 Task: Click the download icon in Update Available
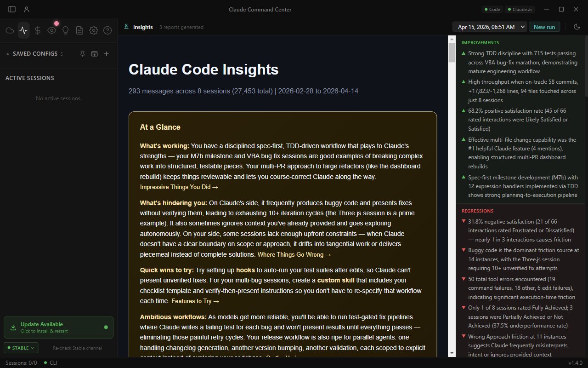click(13, 328)
